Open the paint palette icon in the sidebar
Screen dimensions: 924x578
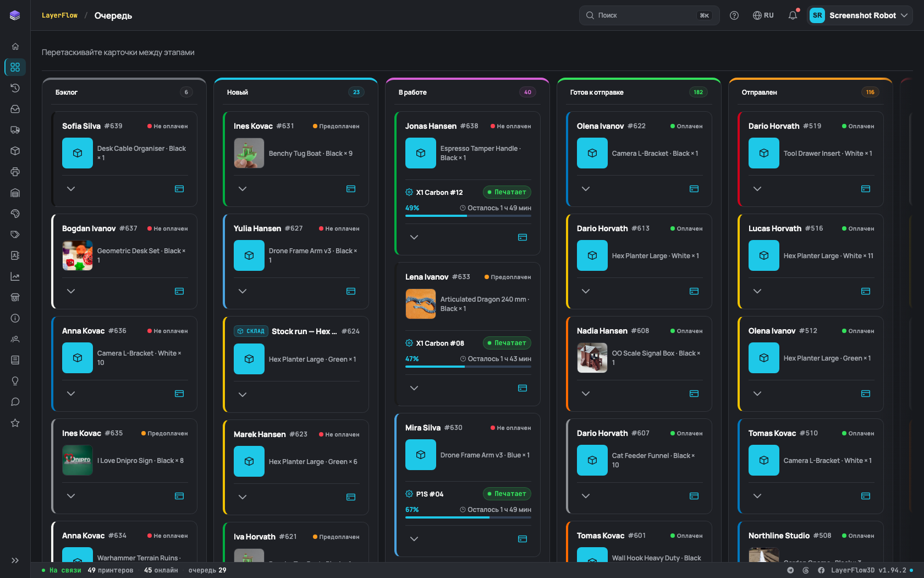click(x=15, y=214)
